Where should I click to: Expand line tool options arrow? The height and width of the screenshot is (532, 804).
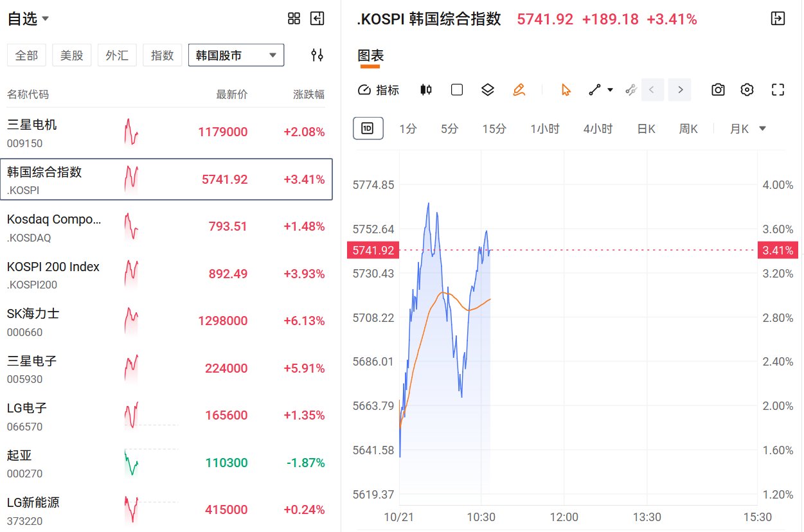[610, 90]
